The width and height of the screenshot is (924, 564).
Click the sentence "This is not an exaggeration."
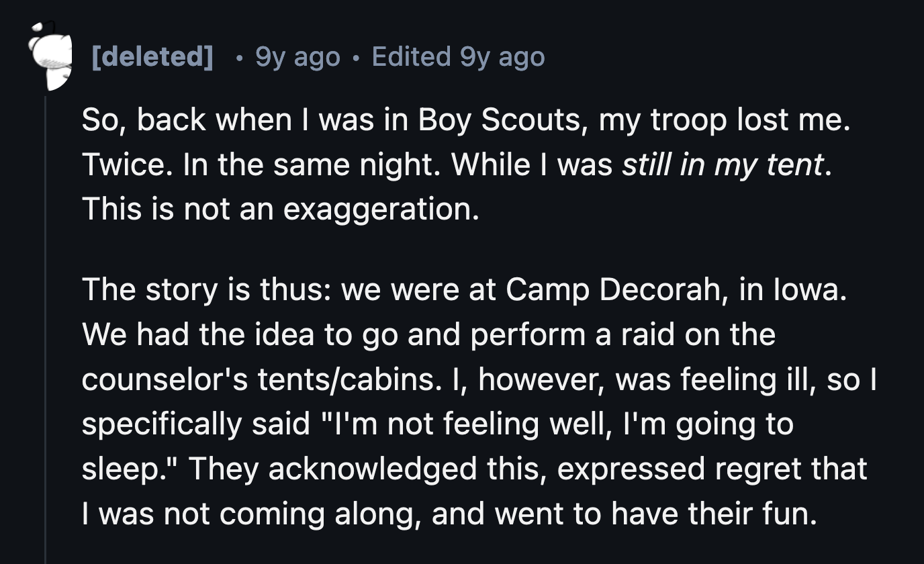pos(281,209)
